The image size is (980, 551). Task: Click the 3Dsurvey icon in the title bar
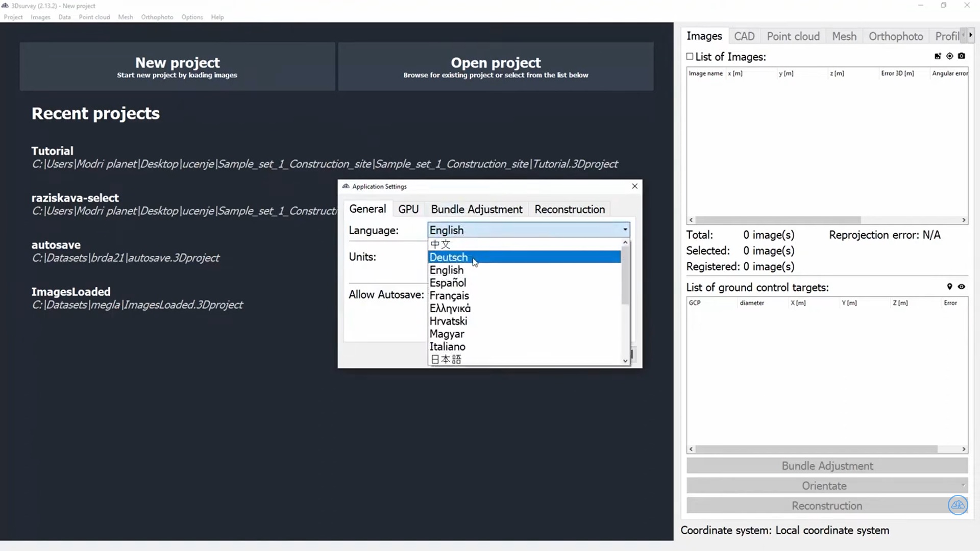[6, 6]
